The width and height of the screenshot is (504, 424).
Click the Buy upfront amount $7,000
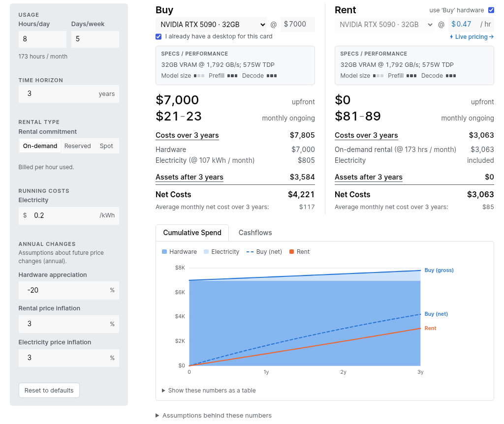[177, 100]
